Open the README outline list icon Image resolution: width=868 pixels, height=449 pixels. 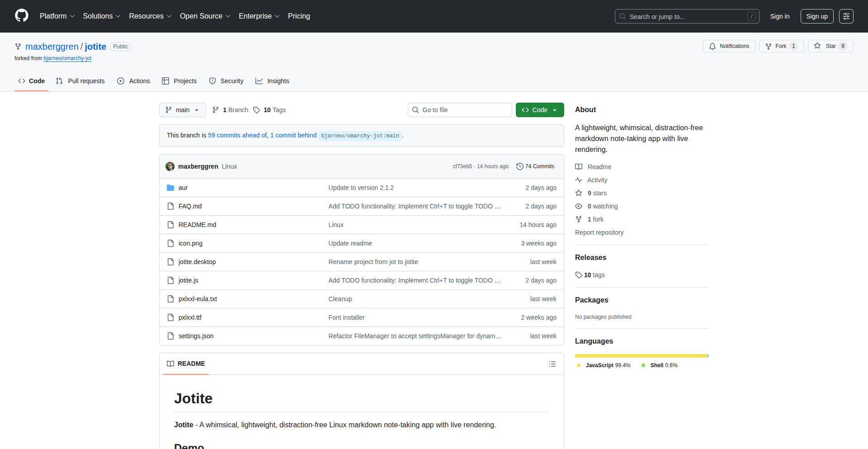pyautogui.click(x=552, y=364)
